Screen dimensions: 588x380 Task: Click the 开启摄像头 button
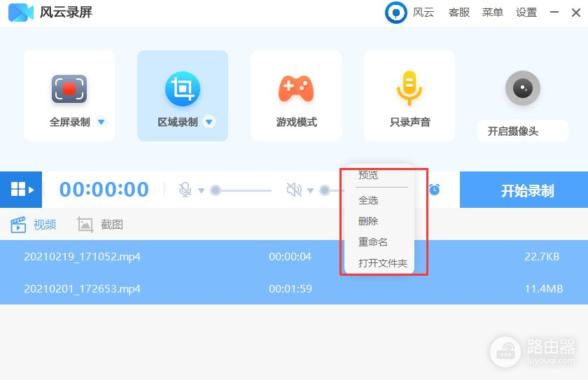(x=513, y=132)
